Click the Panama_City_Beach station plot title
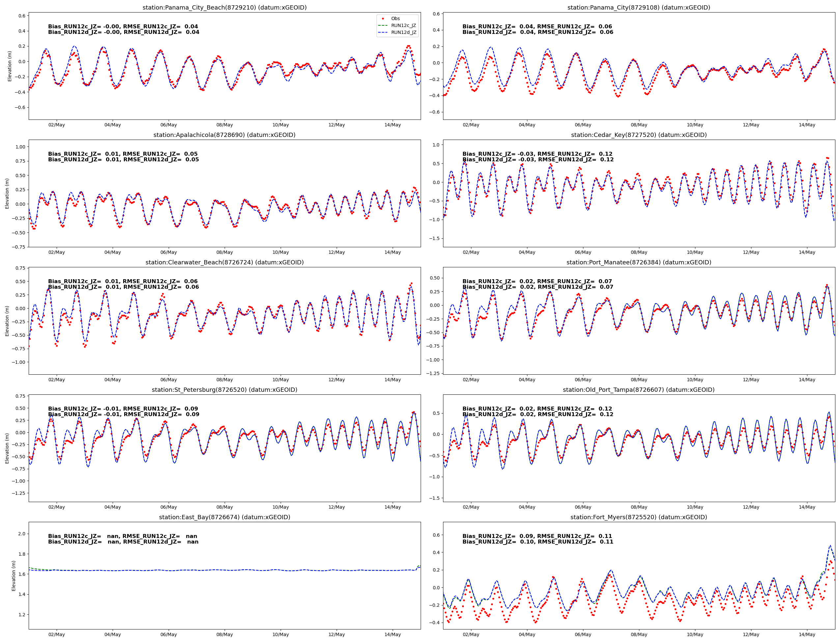The width and height of the screenshot is (840, 642). click(224, 7)
